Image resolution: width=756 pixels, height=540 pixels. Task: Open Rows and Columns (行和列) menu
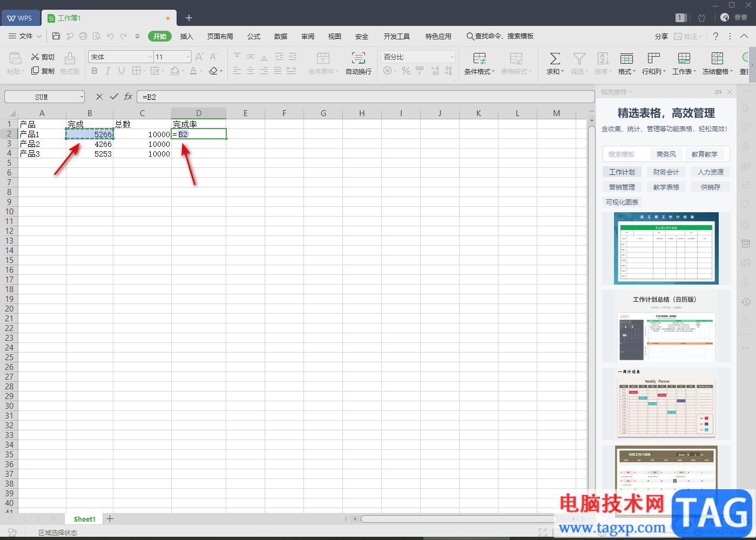coord(654,63)
